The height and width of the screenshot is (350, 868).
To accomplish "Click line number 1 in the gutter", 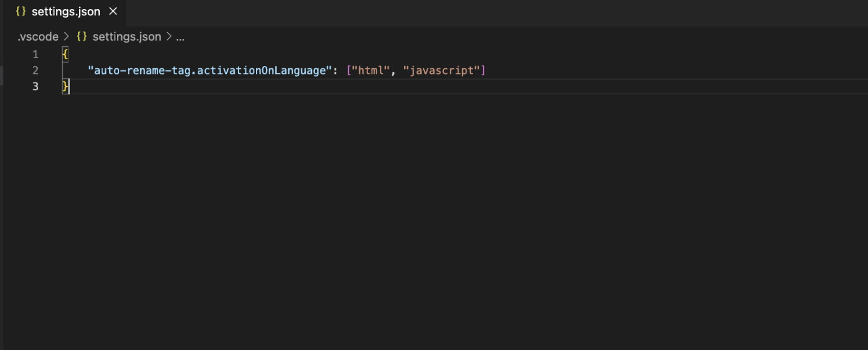I will click(35, 54).
